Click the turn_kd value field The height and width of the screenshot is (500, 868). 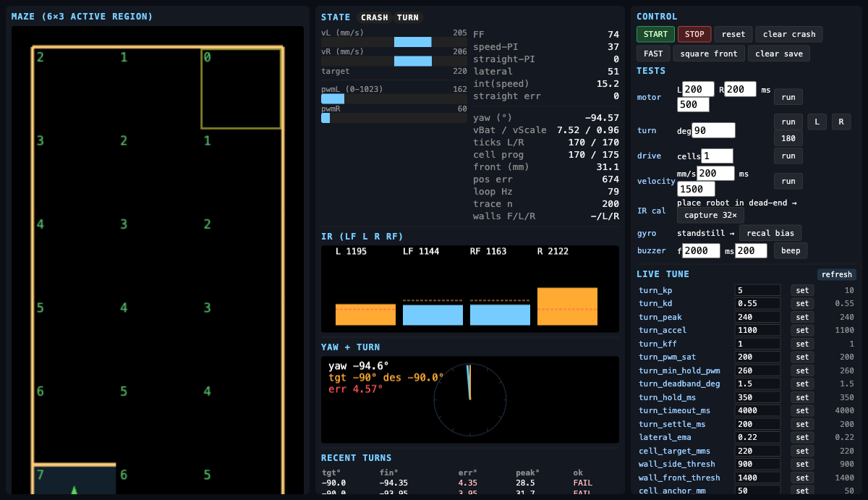[757, 303]
